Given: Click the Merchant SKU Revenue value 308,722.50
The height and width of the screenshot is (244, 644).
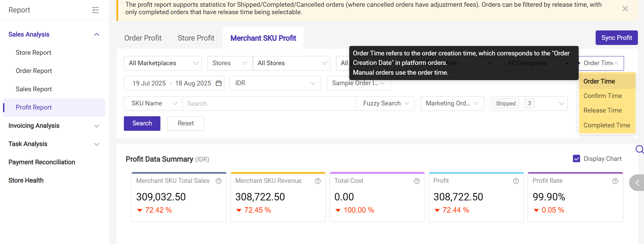Looking at the screenshot, I should pyautogui.click(x=260, y=197).
